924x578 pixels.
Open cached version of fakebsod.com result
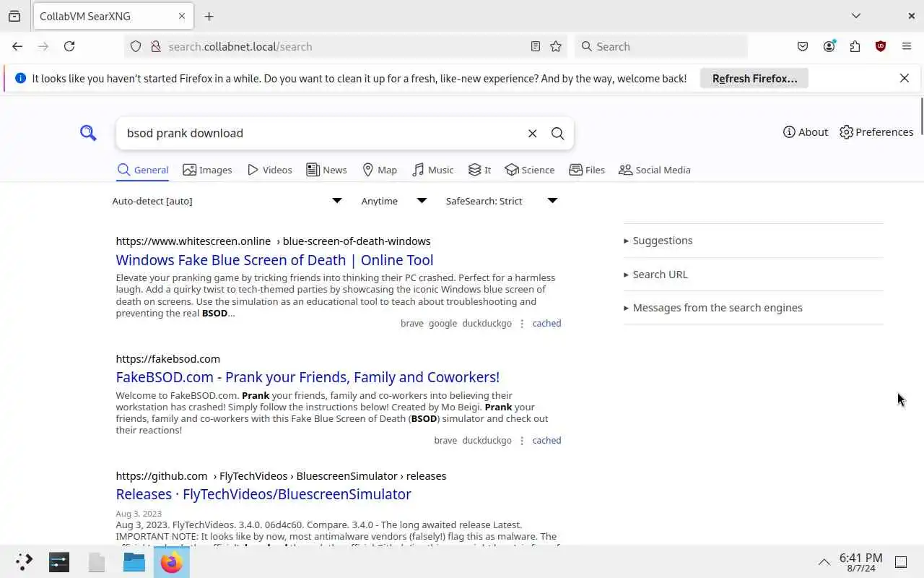[546, 441]
